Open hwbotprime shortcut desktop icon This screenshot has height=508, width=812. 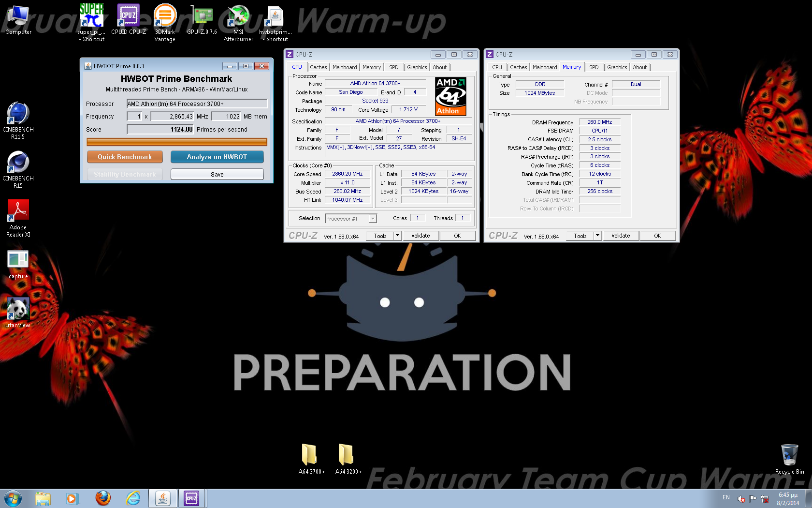[275, 22]
